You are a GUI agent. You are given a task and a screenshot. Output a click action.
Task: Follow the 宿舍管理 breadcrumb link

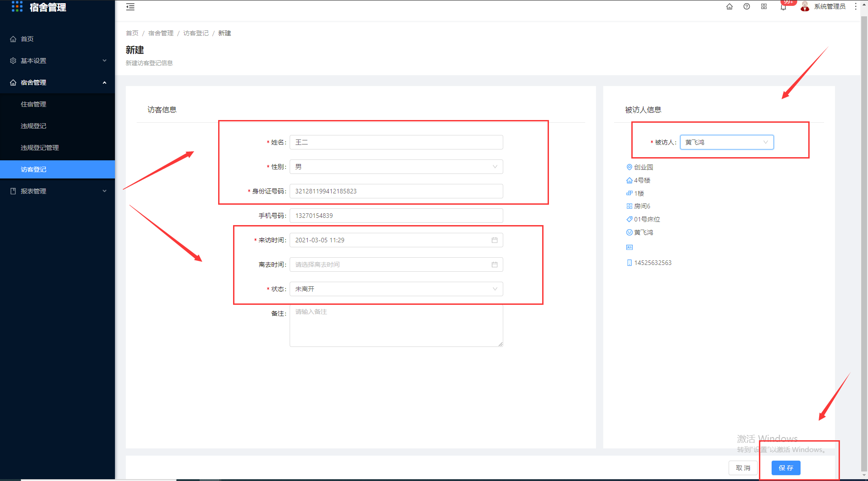pyautogui.click(x=161, y=33)
